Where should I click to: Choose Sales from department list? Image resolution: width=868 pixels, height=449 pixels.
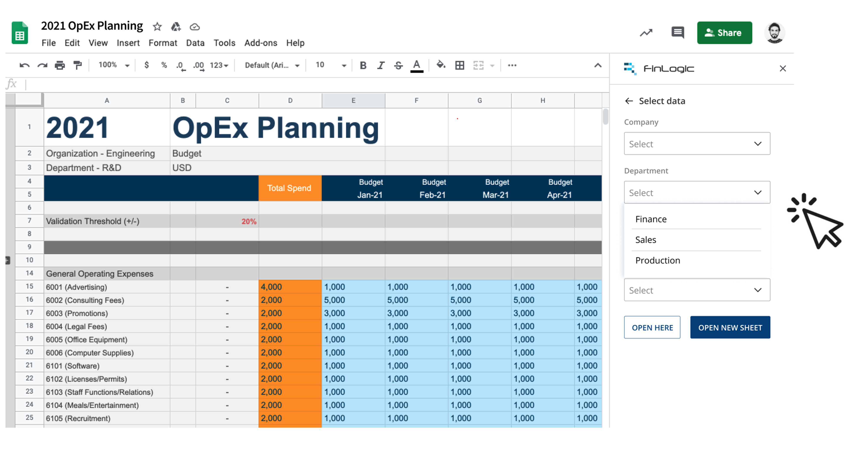click(x=646, y=240)
